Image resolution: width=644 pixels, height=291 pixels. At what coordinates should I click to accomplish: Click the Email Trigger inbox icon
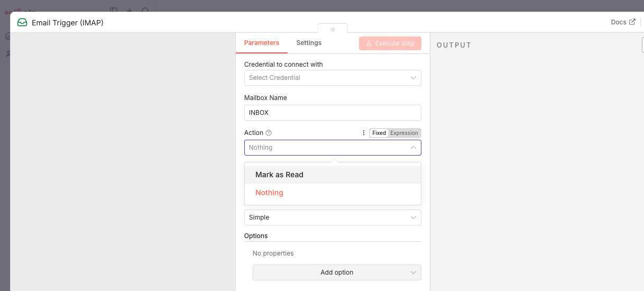point(22,23)
